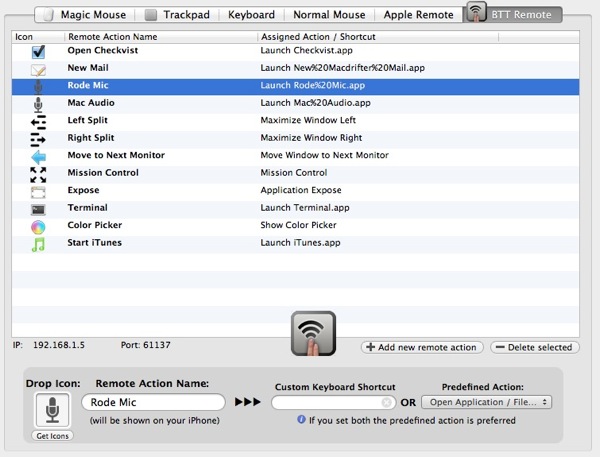Click the Right Split arrow icon
Image resolution: width=600 pixels, height=457 pixels.
point(38,140)
